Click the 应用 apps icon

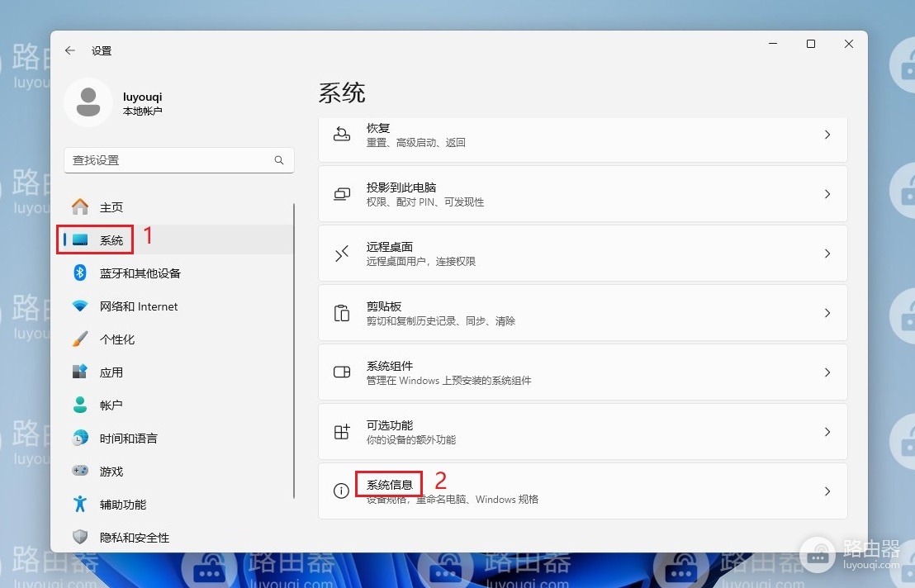tap(80, 372)
